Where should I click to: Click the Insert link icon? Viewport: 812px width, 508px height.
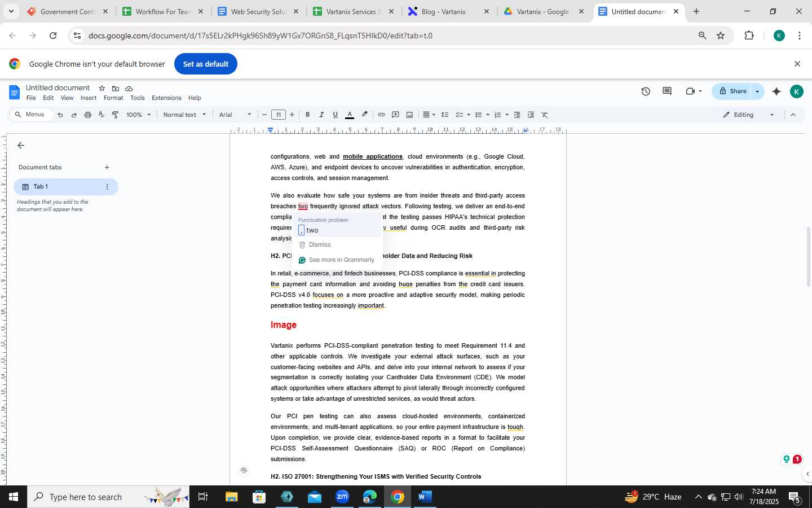click(381, 115)
